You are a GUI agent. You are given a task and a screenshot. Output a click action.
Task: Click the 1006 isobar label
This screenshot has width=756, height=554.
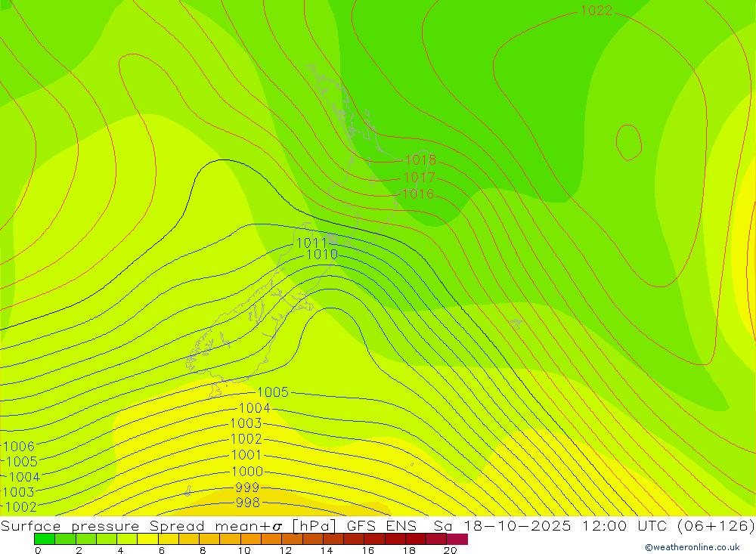pos(19,446)
